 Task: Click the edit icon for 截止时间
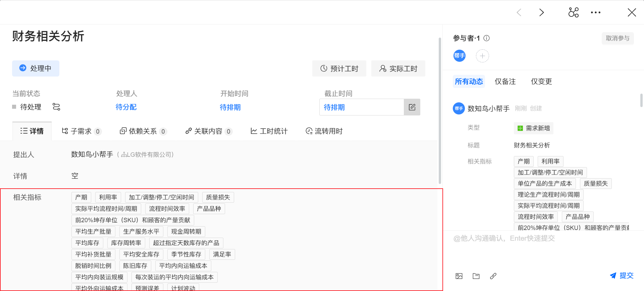412,107
